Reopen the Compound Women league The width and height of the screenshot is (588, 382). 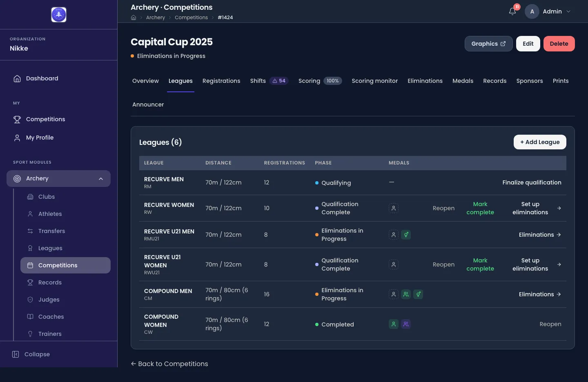pos(550,324)
